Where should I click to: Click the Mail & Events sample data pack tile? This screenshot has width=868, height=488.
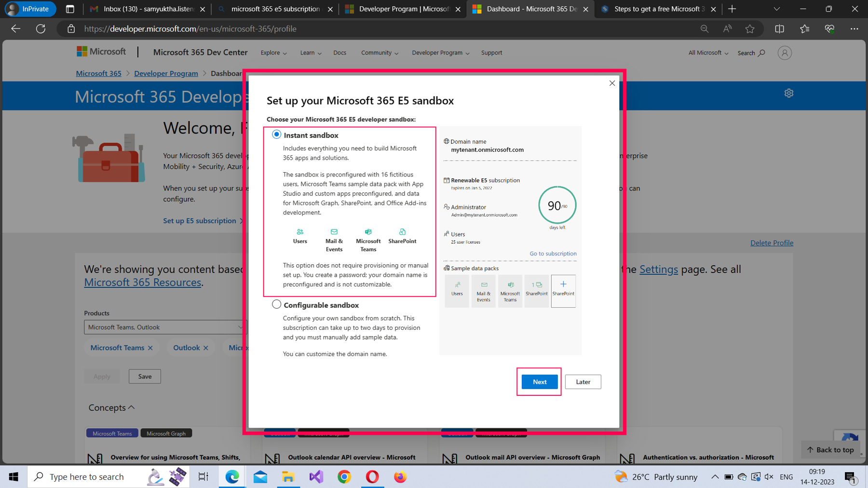(x=483, y=291)
